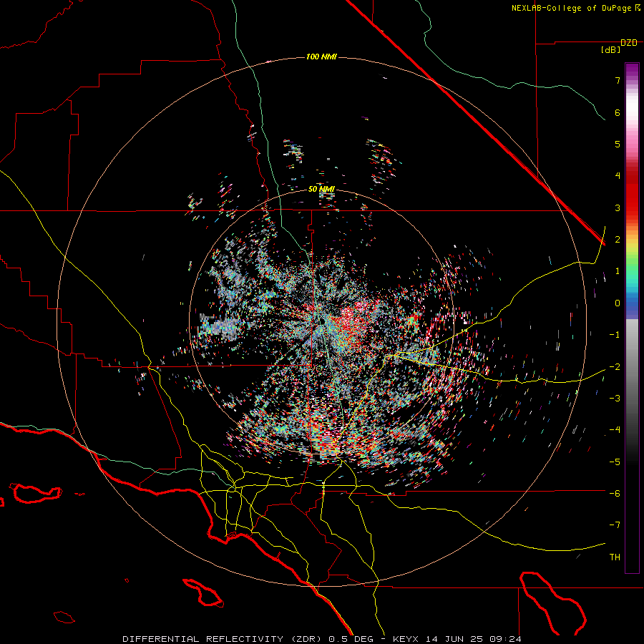The image size is (644, 644).
Task: Select the -5 value on color scale
Action: [x=615, y=462]
